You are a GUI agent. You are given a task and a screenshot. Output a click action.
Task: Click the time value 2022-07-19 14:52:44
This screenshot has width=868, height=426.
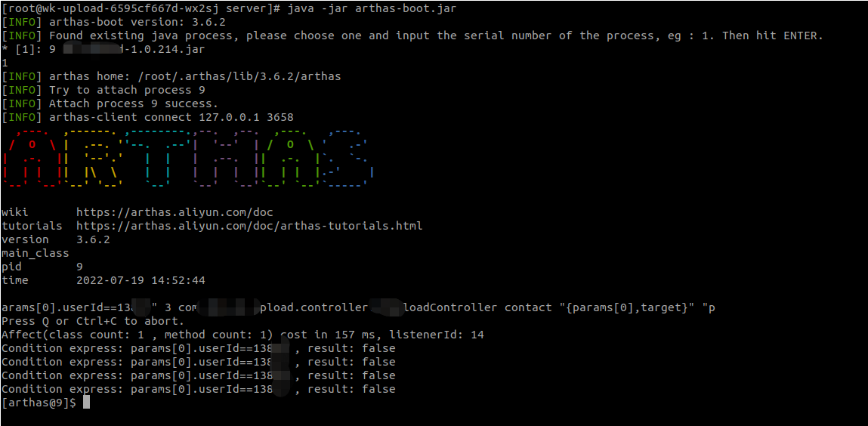[x=141, y=280]
